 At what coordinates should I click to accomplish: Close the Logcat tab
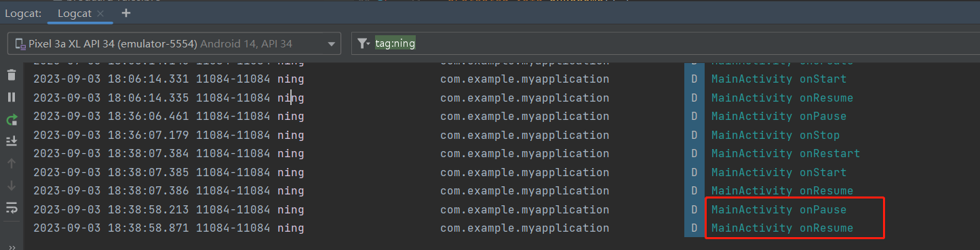[x=100, y=14]
